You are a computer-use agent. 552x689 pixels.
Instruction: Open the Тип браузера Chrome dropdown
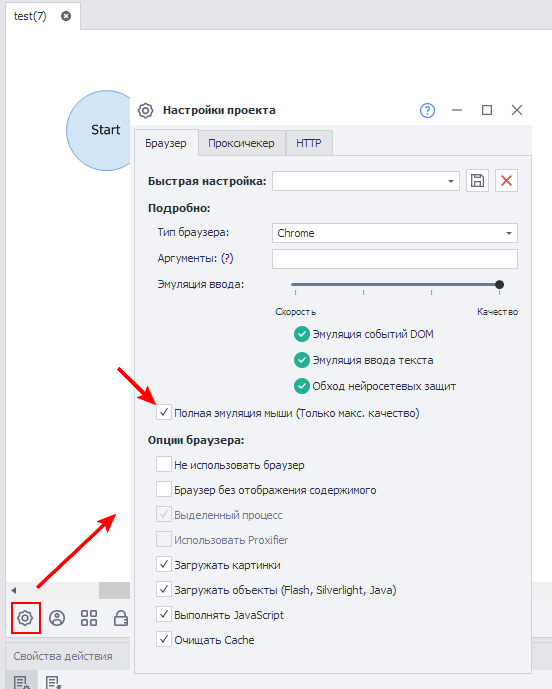click(395, 233)
